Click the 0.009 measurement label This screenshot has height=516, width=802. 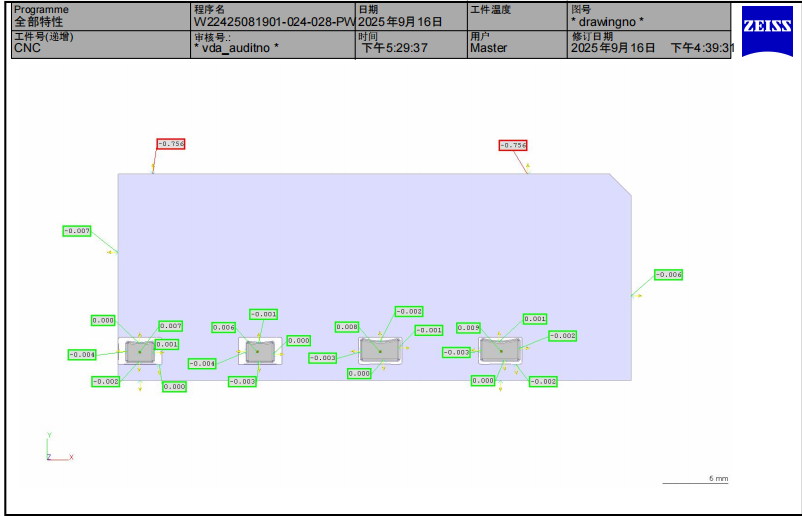coord(468,328)
